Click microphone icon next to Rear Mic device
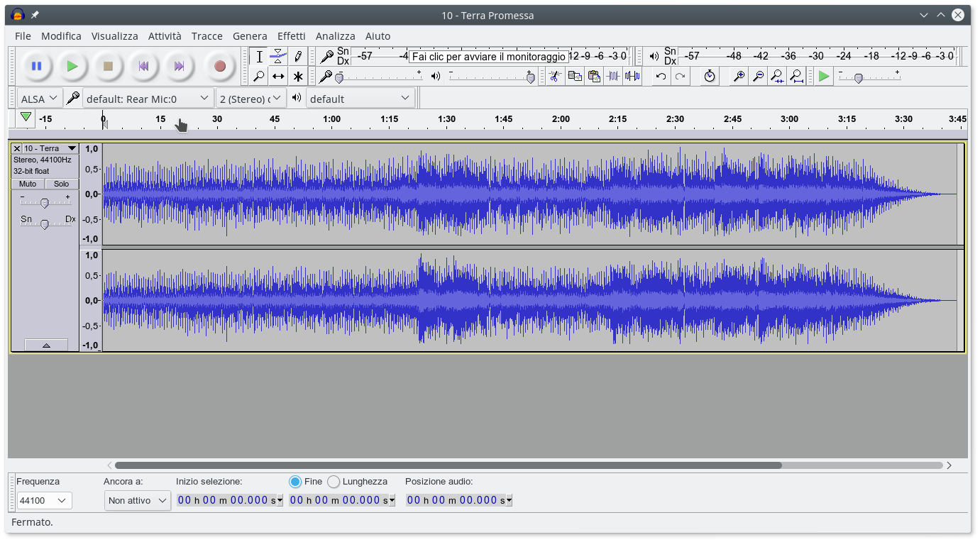Screen dimensions: 980x542 point(72,99)
